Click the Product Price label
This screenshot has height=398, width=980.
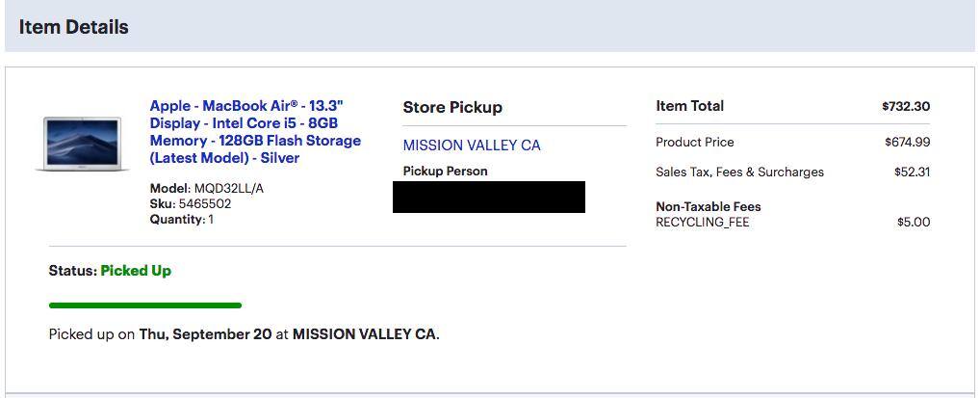tap(694, 142)
